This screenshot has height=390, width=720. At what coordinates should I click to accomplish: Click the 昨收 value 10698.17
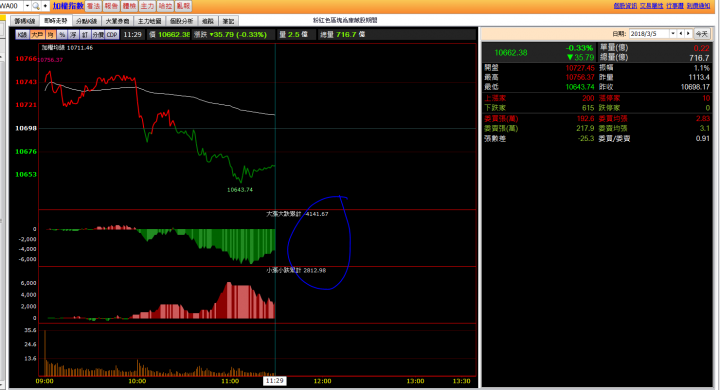(695, 87)
